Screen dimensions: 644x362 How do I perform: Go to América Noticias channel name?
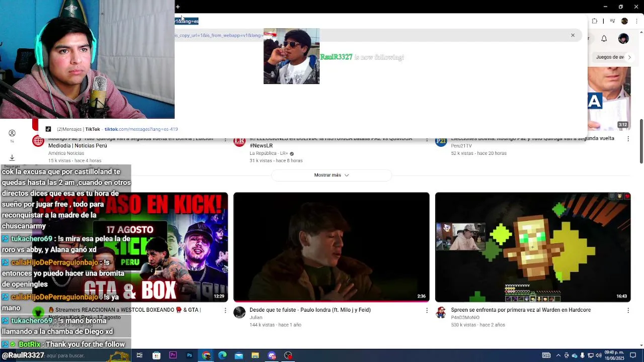pos(66,153)
